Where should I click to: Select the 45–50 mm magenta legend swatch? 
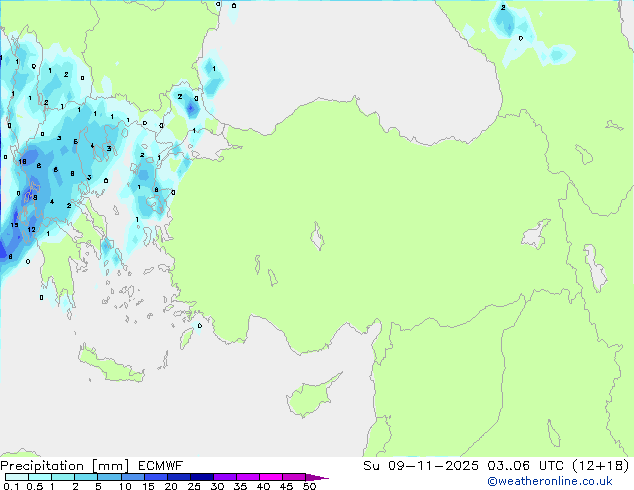pos(294,477)
